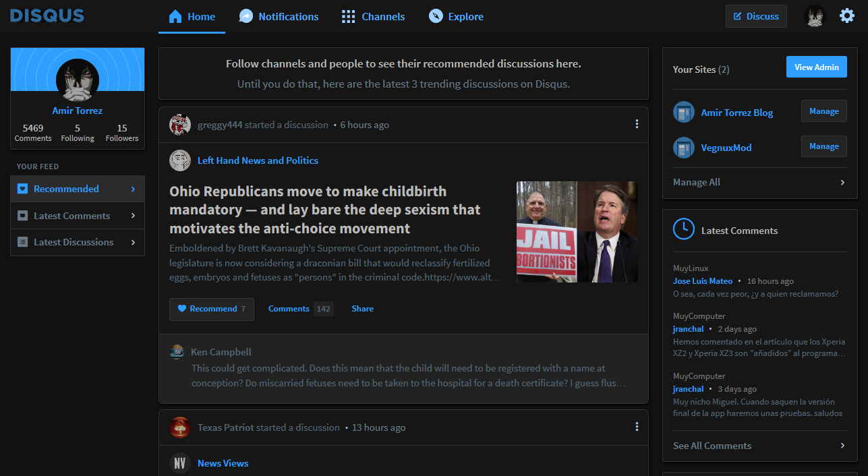The height and width of the screenshot is (476, 868).
Task: Click the Disqus logo
Action: (x=47, y=16)
